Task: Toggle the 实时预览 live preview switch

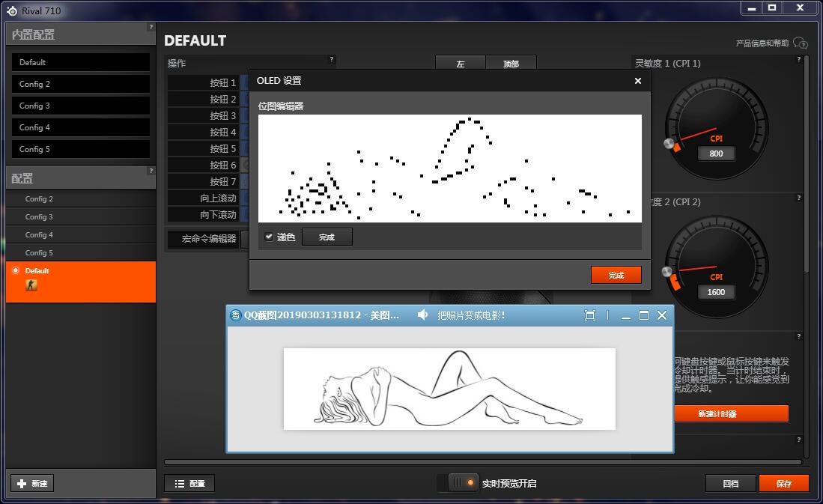Action: click(x=458, y=483)
